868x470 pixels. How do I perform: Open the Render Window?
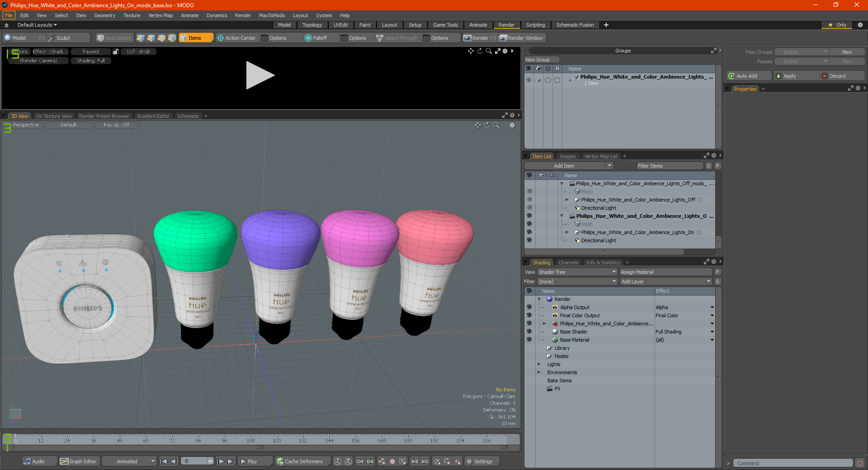tap(521, 38)
